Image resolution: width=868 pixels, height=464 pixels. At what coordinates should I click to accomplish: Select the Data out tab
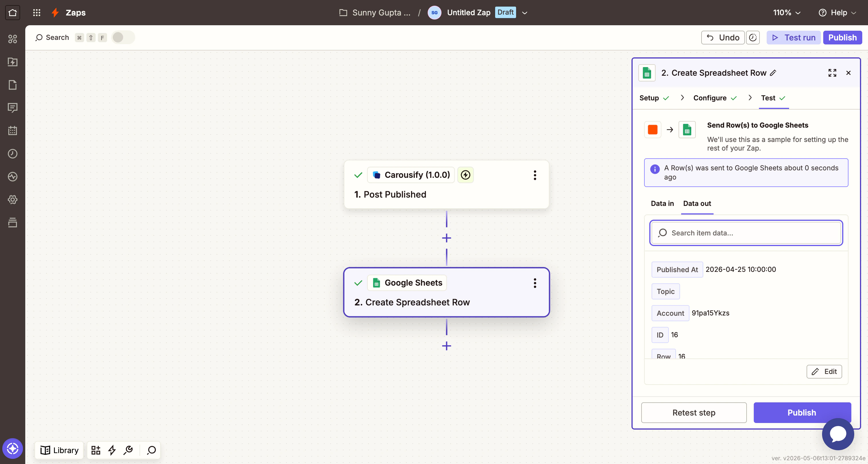point(697,203)
